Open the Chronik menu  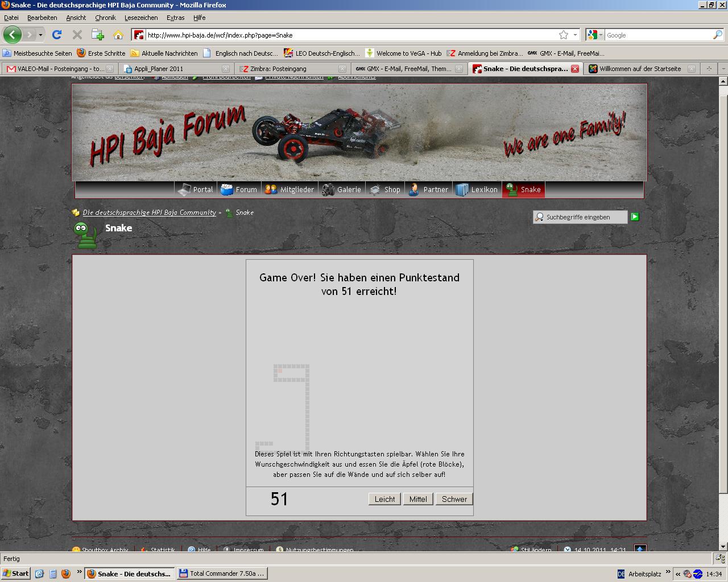pyautogui.click(x=105, y=18)
